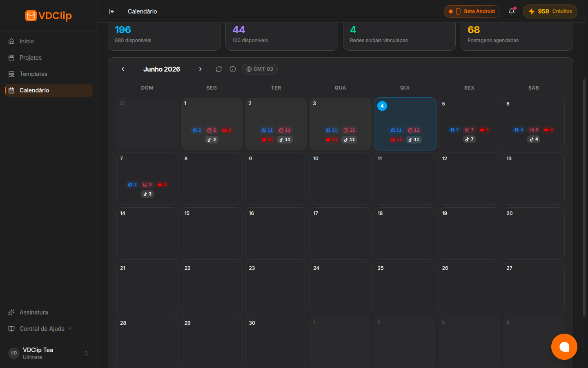Open the notifications bell

(512, 11)
